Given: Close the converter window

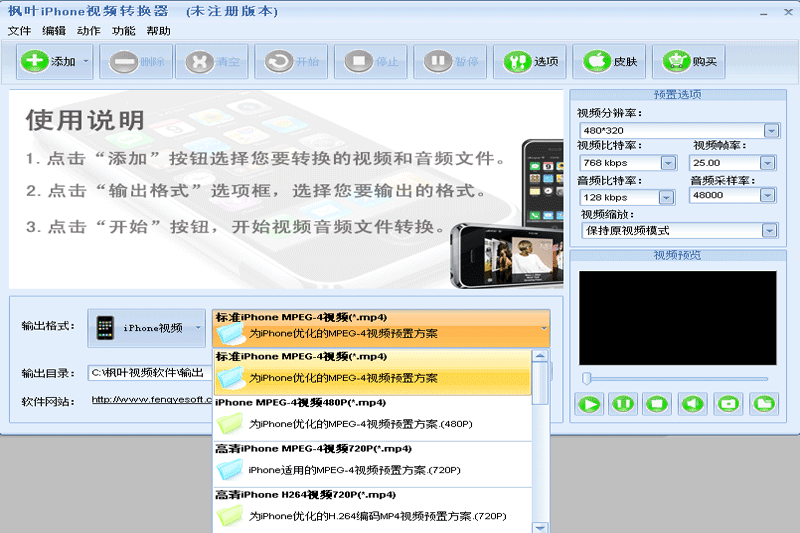Looking at the screenshot, I should [x=788, y=12].
